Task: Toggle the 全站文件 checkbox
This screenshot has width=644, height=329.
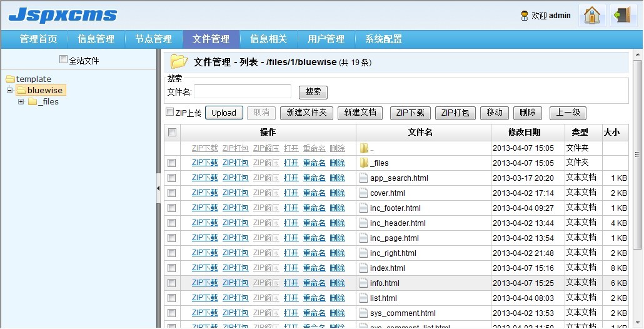Action: 63,59
